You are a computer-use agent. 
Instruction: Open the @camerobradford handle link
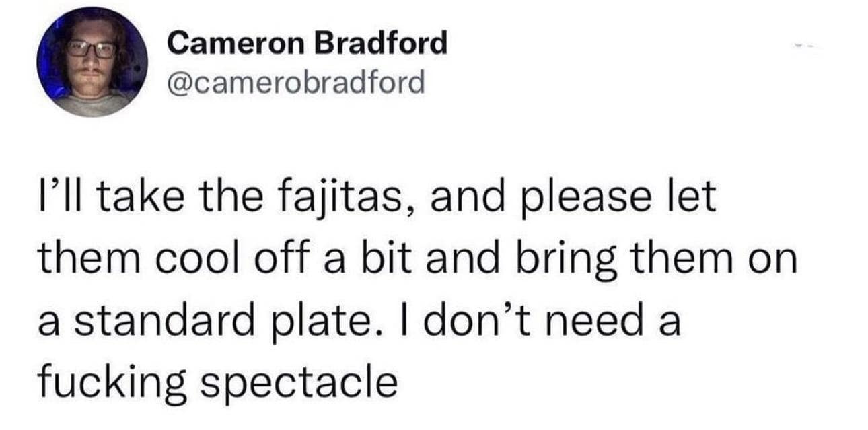click(x=297, y=82)
